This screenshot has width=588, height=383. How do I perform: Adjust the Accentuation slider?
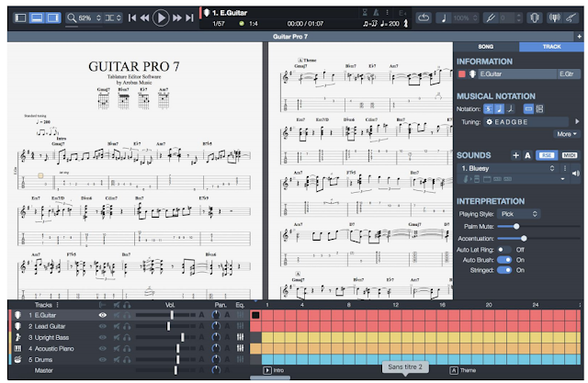[524, 239]
